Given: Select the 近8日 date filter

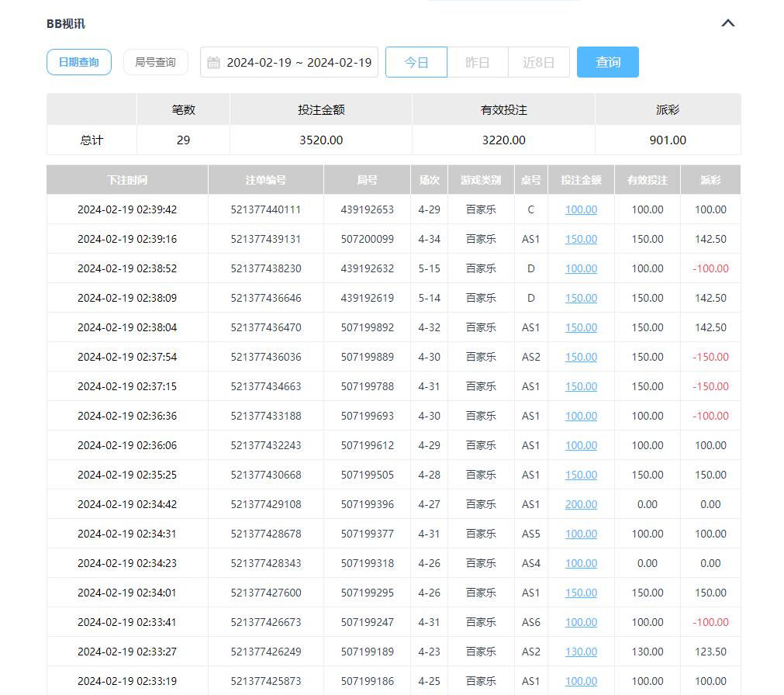Looking at the screenshot, I should (x=538, y=63).
